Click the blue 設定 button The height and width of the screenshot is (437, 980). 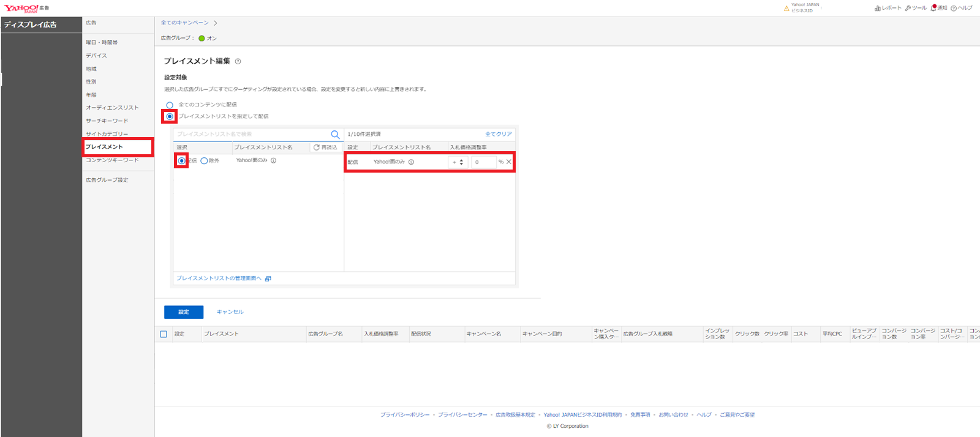[x=184, y=312]
